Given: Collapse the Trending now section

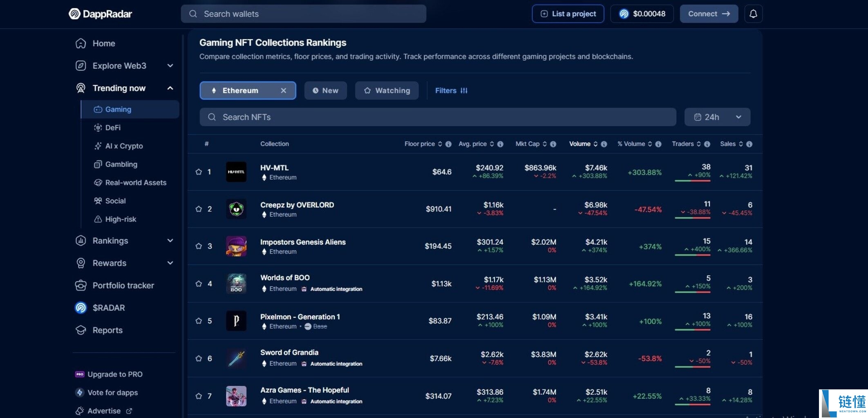Looking at the screenshot, I should pos(170,88).
